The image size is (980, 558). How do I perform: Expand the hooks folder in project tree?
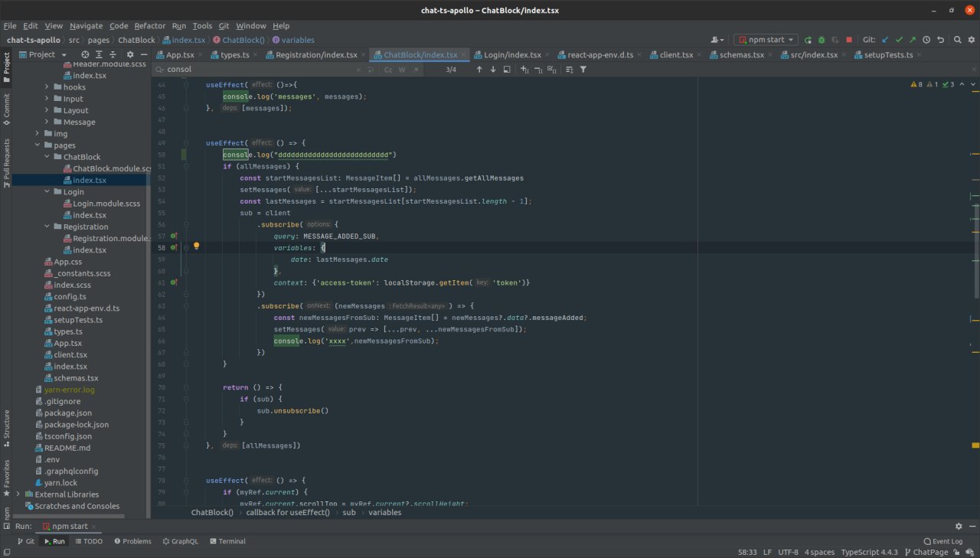[x=47, y=87]
